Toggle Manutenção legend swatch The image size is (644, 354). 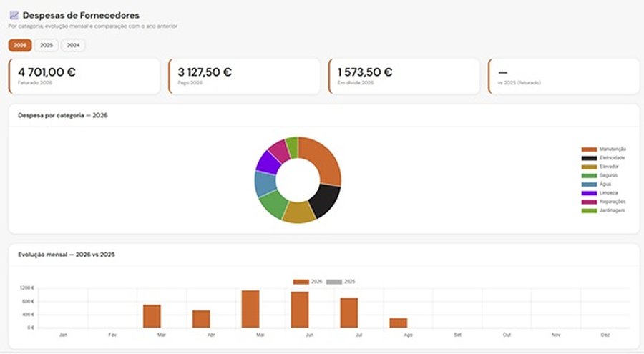[589, 149]
